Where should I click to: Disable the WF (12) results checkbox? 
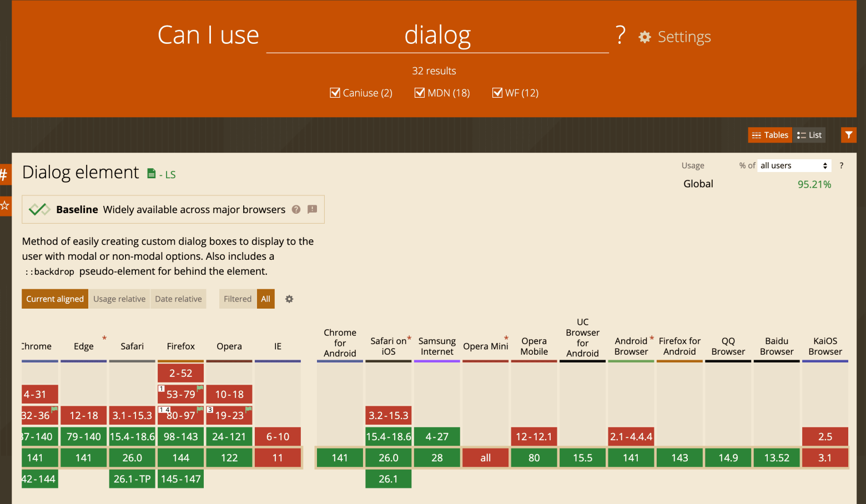(497, 93)
